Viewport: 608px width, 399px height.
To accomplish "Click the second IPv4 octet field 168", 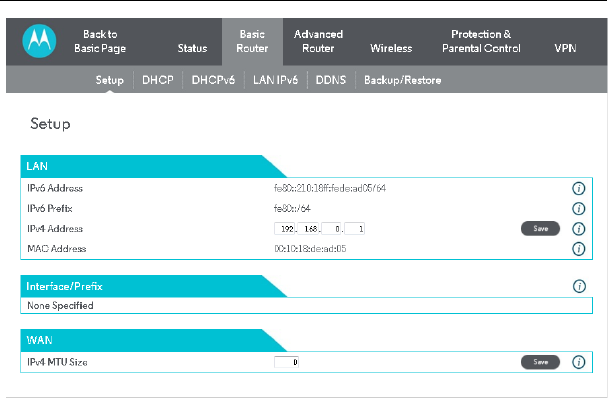I will [309, 229].
